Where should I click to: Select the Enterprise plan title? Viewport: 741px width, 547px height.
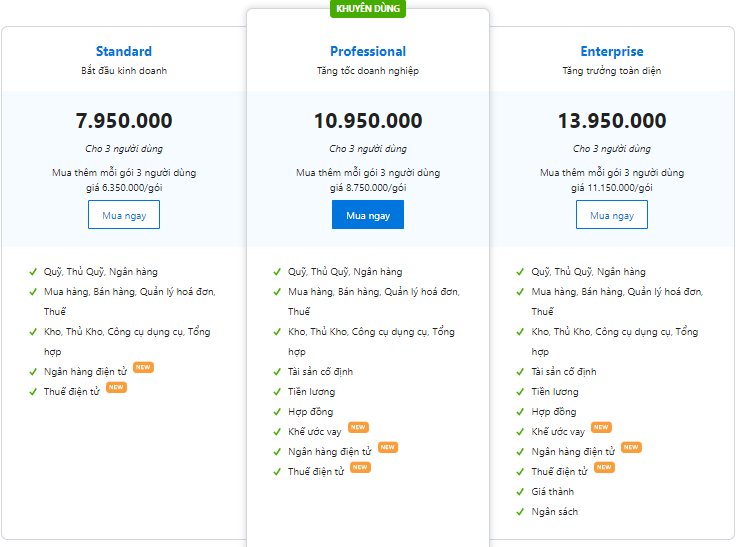612,51
